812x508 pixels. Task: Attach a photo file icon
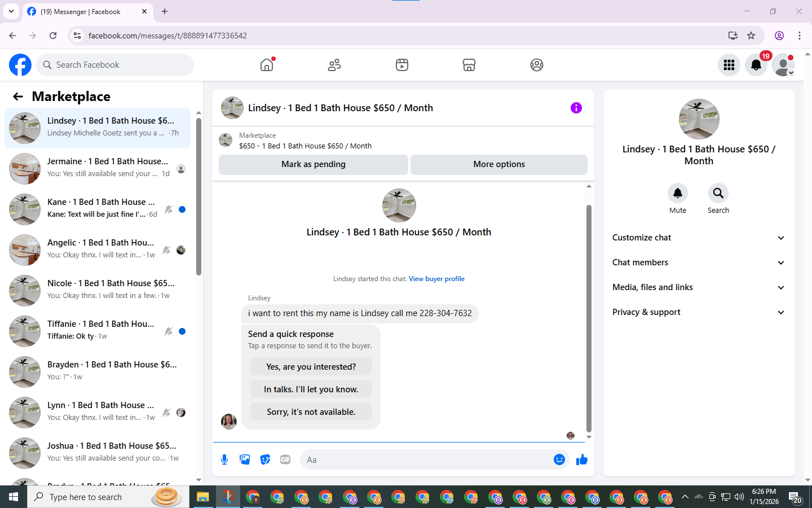[x=245, y=459]
